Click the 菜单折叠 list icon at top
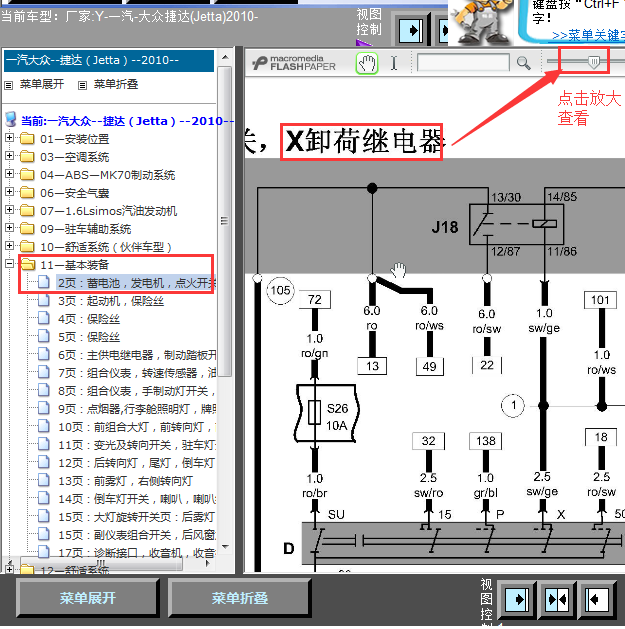 [x=82, y=85]
